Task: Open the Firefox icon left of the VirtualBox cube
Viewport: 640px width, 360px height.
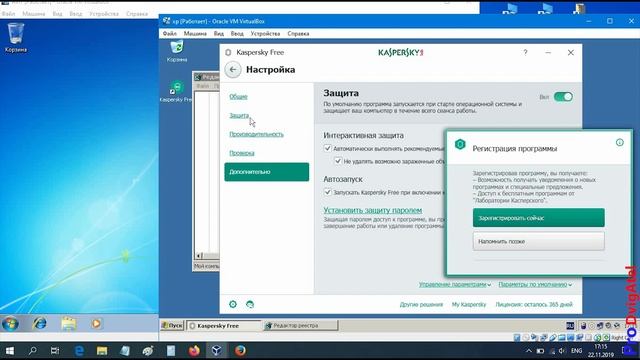Action: tap(194, 351)
